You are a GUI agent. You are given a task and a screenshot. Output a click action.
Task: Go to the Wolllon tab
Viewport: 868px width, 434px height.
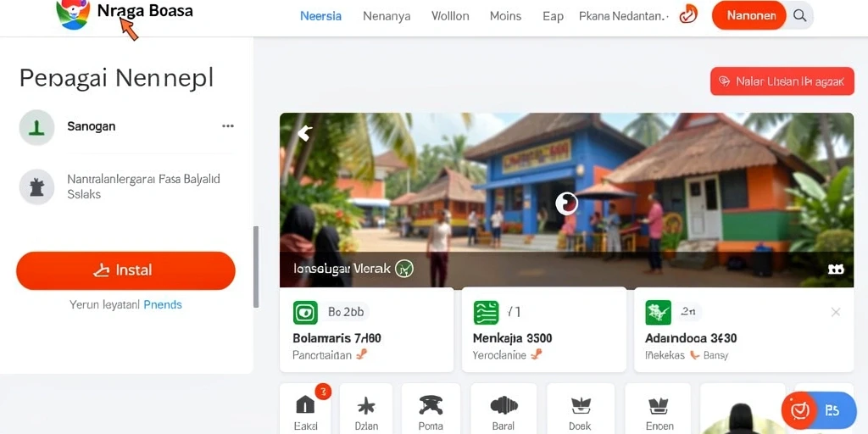point(450,16)
